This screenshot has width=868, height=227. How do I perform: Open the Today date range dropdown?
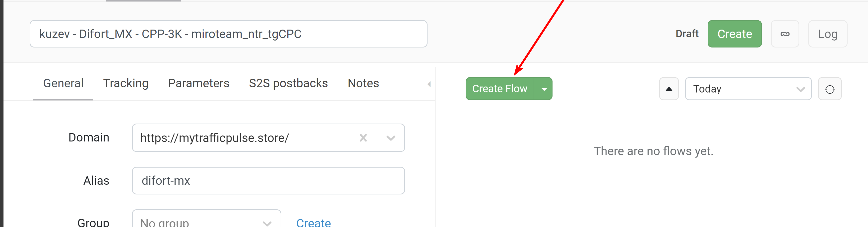(748, 89)
